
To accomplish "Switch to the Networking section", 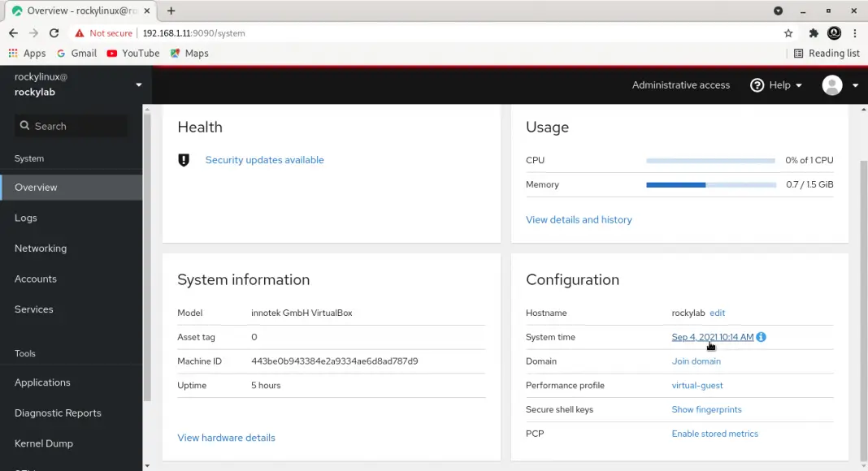I will click(x=41, y=248).
